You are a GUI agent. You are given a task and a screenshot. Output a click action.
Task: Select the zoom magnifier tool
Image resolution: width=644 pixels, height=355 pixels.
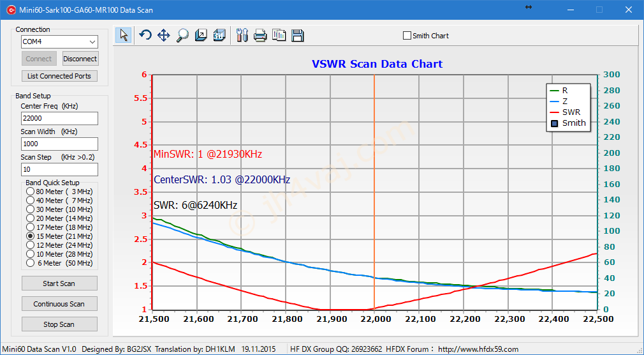click(182, 35)
